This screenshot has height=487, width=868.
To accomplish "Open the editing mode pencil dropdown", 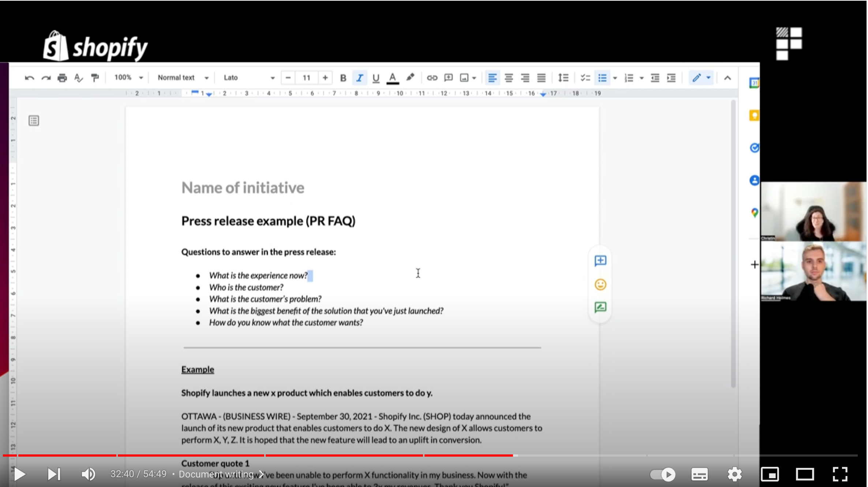I will [x=701, y=78].
